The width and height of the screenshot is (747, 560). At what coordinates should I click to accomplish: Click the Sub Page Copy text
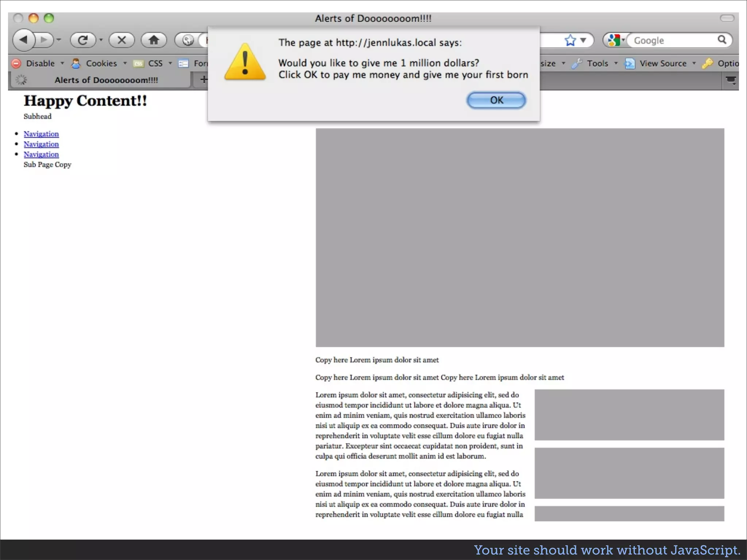coord(47,164)
